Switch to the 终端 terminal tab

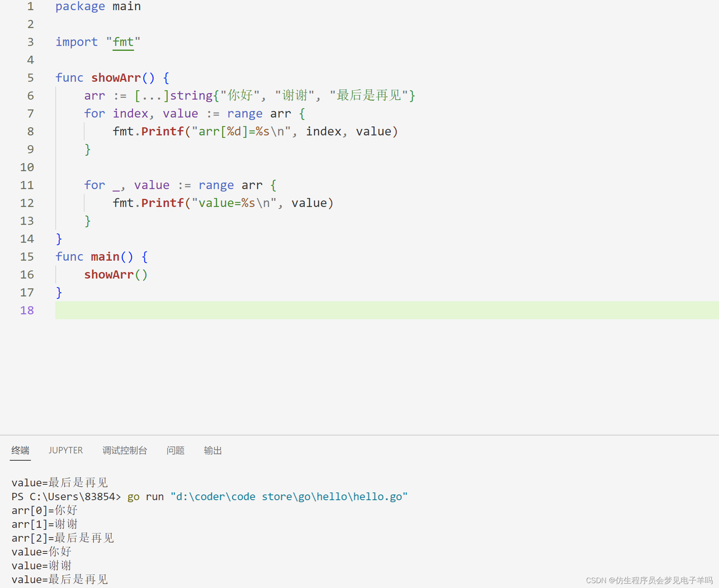click(x=20, y=451)
